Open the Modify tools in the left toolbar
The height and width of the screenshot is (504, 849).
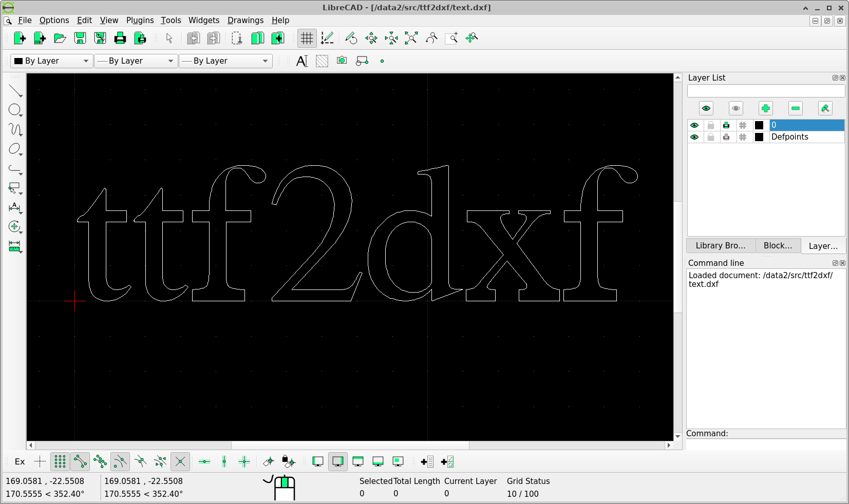click(15, 227)
